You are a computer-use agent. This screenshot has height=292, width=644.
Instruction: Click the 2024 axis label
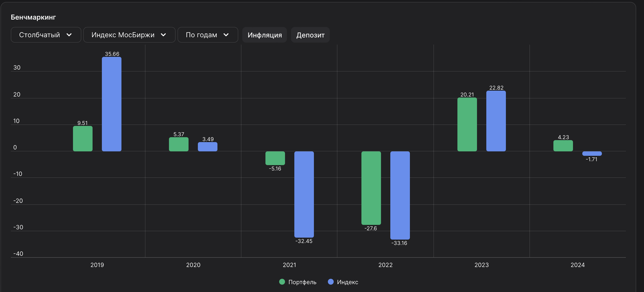click(578, 265)
